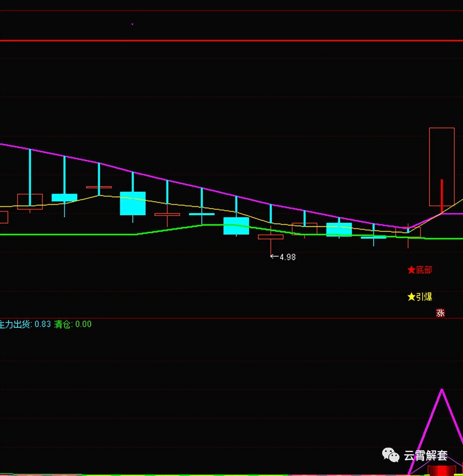Click the small magenta dot near top

(x=132, y=24)
